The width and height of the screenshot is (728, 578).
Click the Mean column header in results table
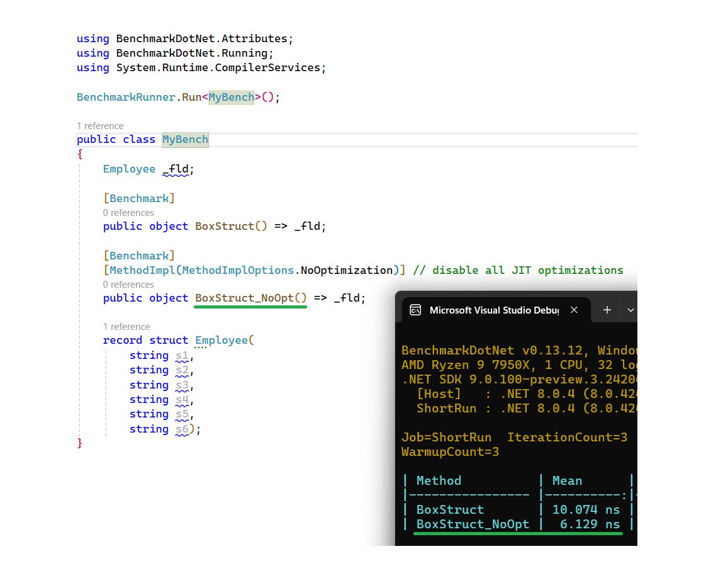[x=567, y=480]
